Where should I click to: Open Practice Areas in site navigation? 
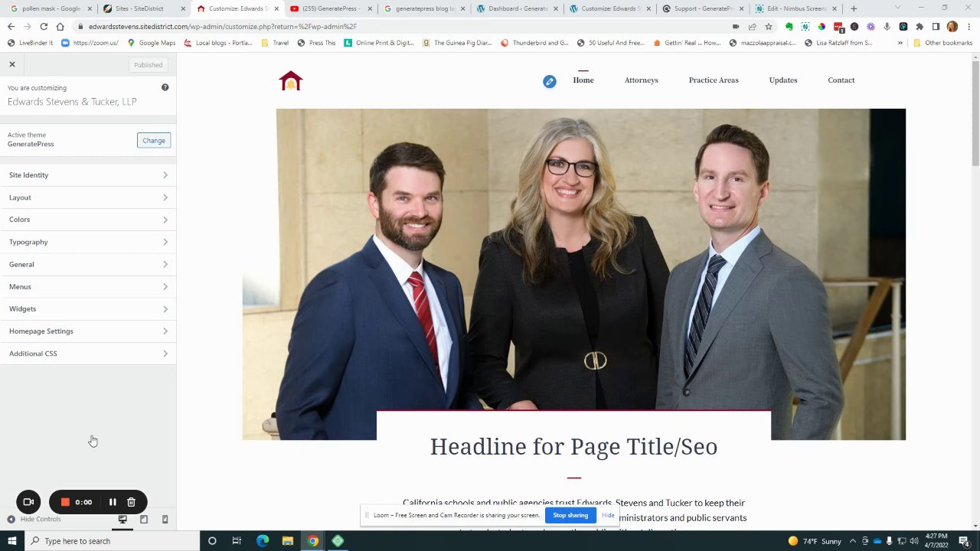(x=714, y=80)
